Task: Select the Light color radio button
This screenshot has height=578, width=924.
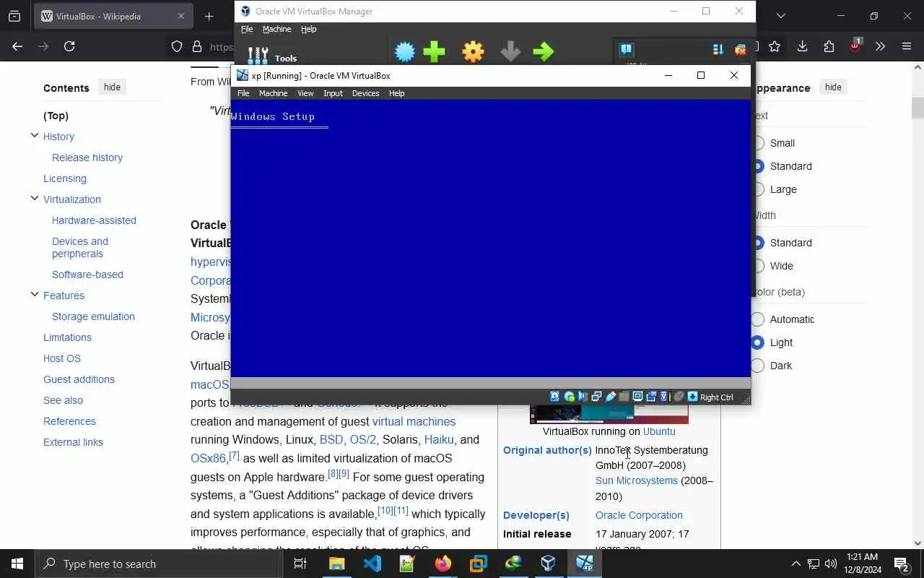Action: point(758,342)
